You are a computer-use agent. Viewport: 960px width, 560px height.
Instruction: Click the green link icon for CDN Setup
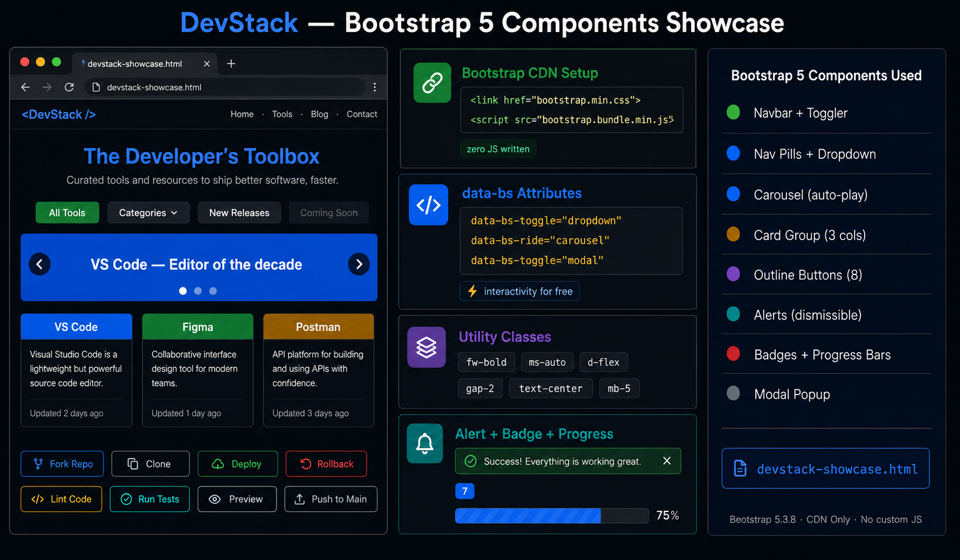point(432,82)
